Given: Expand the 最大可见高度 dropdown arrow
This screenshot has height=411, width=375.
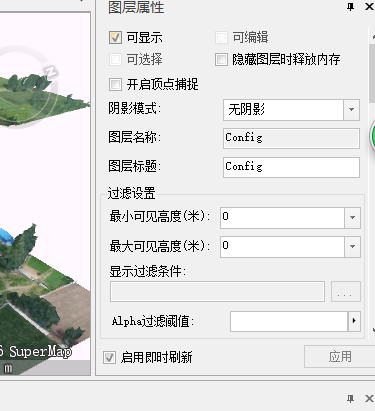Looking at the screenshot, I should (x=352, y=247).
